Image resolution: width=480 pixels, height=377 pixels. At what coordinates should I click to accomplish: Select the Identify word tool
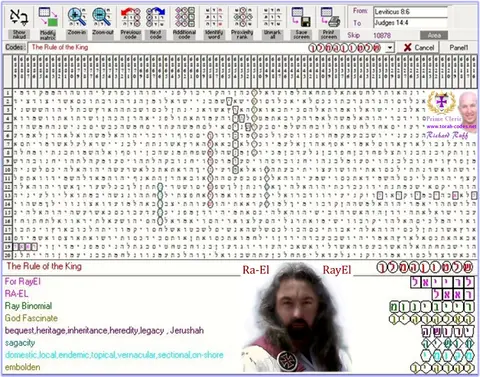point(214,17)
